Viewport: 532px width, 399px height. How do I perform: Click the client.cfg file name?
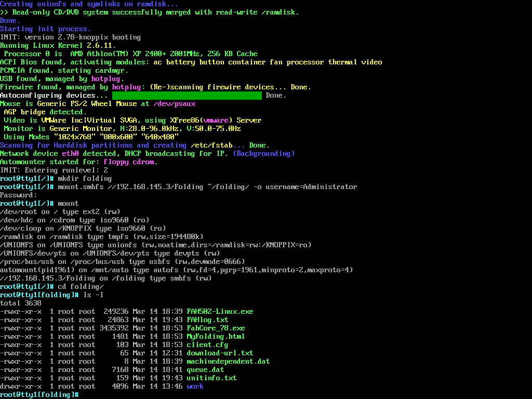click(x=207, y=345)
